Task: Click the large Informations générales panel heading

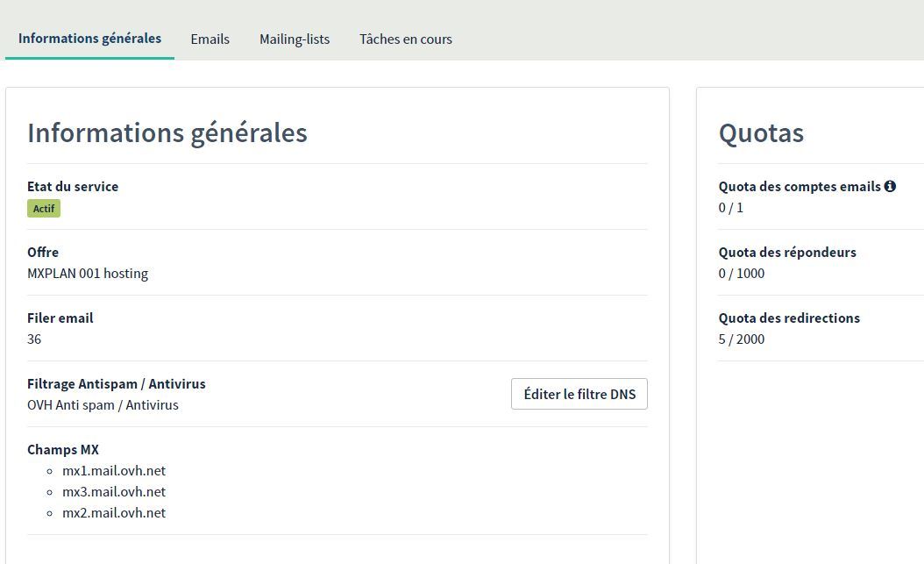Action: pos(167,133)
